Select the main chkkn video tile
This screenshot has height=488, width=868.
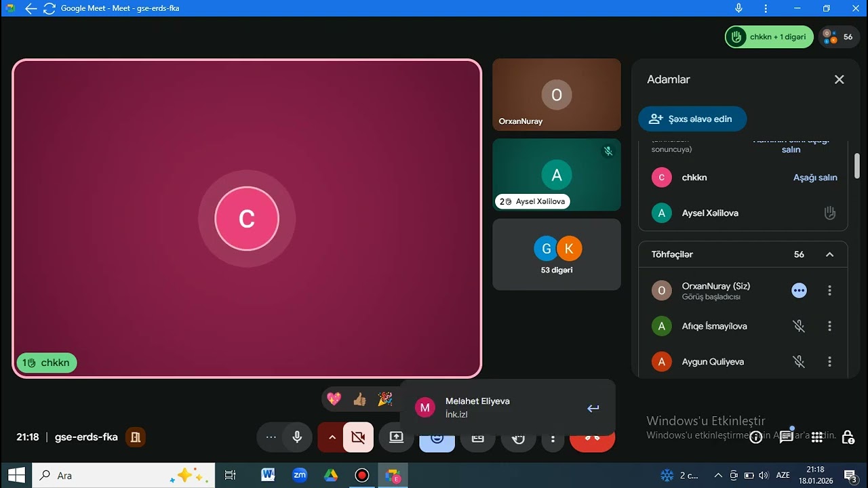click(x=247, y=218)
